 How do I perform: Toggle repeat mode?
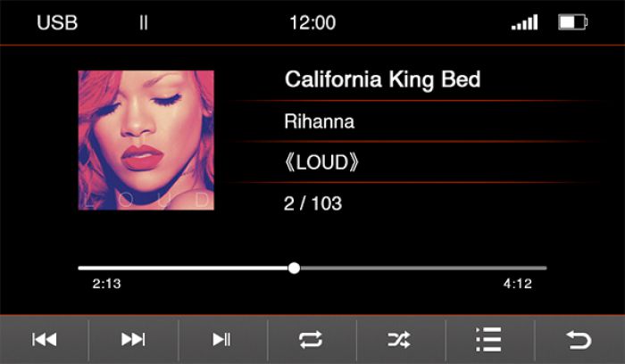[311, 340]
